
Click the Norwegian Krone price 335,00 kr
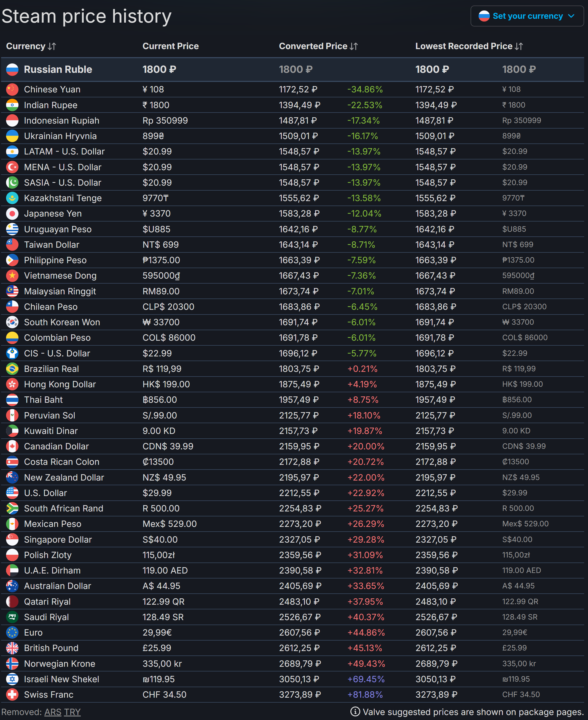162,664
